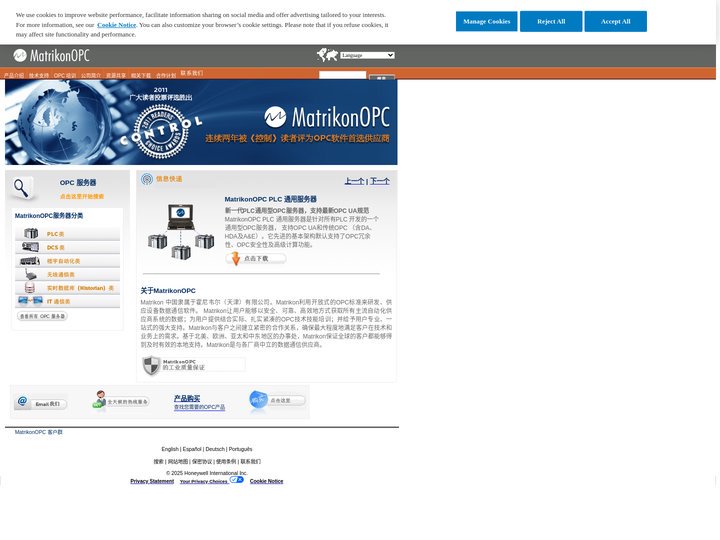Open the Language dropdown
Image resolution: width=720 pixels, height=540 pixels.
point(367,55)
